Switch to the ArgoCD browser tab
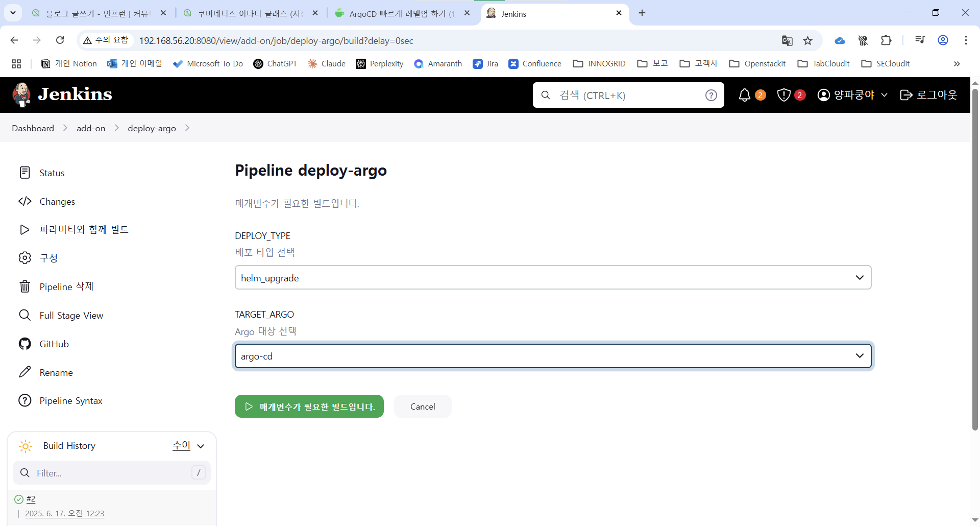Viewport: 980px width, 526px height. pos(401,13)
